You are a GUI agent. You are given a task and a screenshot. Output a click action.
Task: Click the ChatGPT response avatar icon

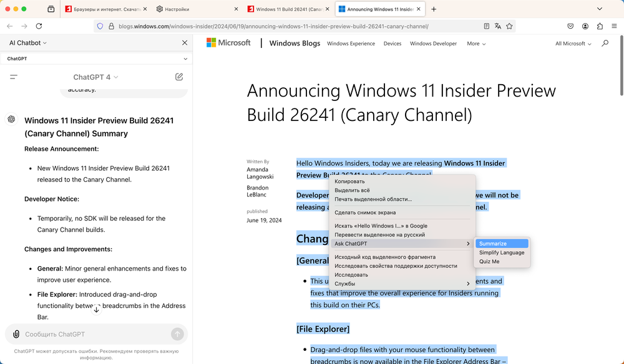tap(11, 119)
